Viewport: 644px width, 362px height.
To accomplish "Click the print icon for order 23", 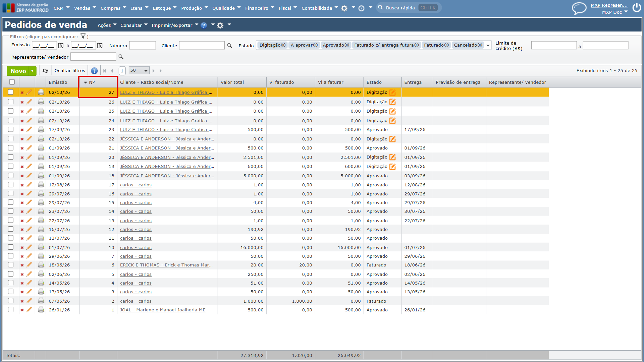I will 41,129.
